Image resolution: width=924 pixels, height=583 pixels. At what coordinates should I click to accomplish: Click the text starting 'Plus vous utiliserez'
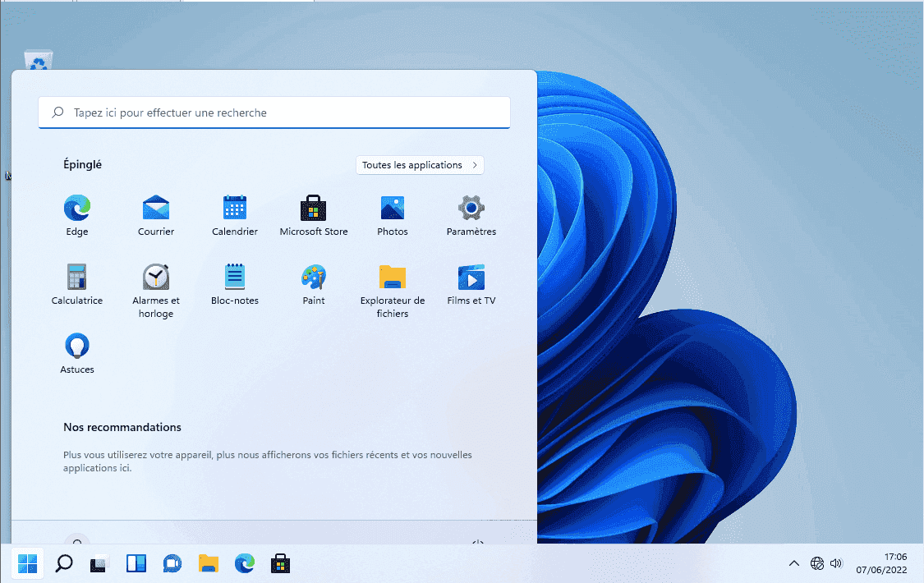[x=268, y=461]
